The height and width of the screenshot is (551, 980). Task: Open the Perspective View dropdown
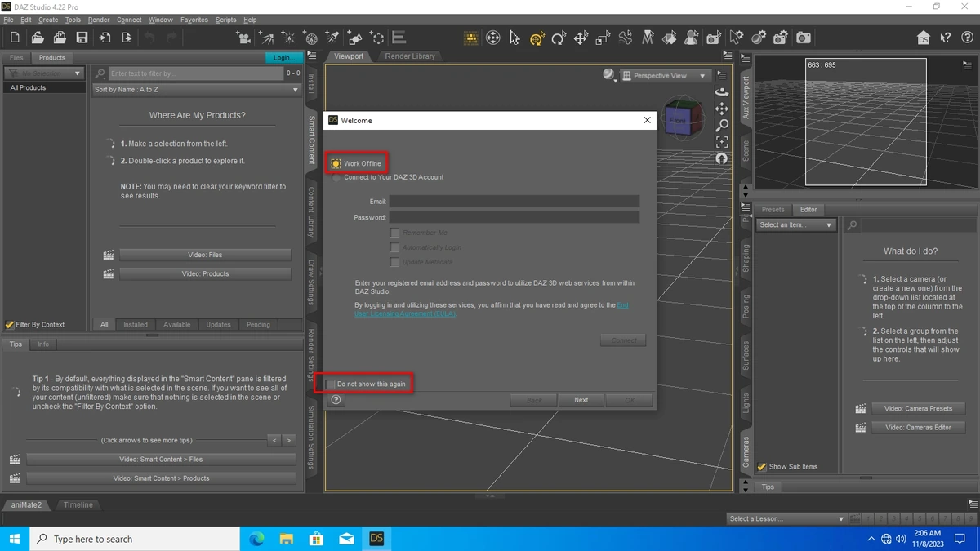tap(665, 75)
